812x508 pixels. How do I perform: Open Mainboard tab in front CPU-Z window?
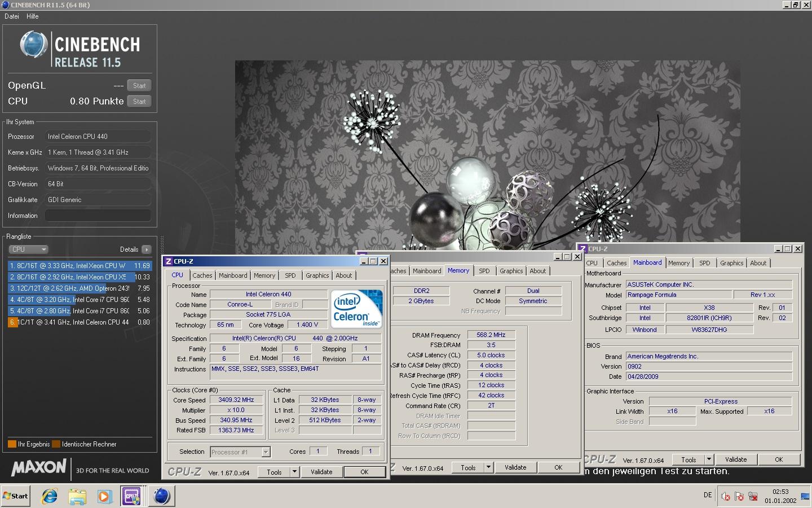point(233,275)
